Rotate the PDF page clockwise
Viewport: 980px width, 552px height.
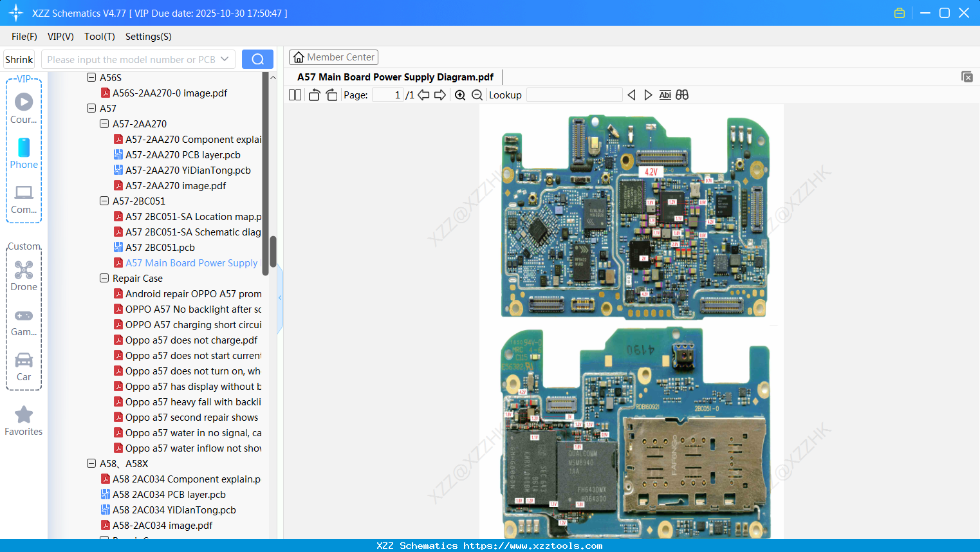coord(331,94)
